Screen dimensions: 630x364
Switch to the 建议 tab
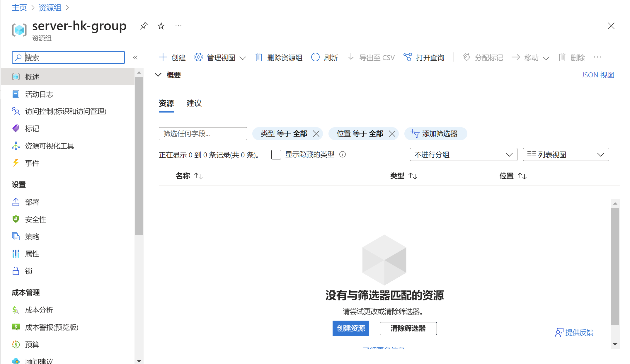(194, 103)
